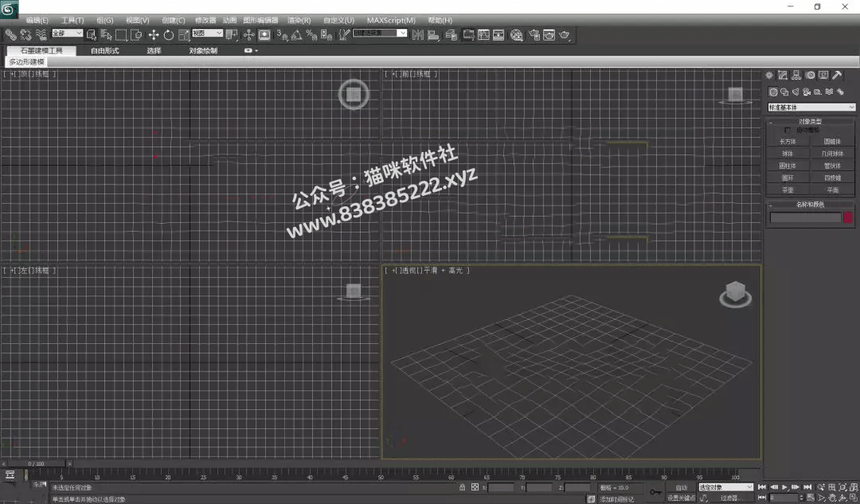
Task: Activate the Select Object tool
Action: (x=92, y=35)
